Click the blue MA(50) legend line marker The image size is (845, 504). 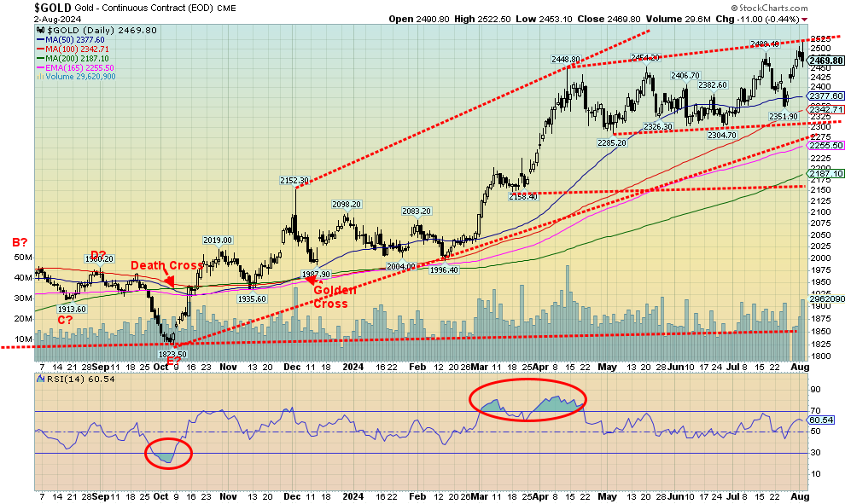coord(38,38)
